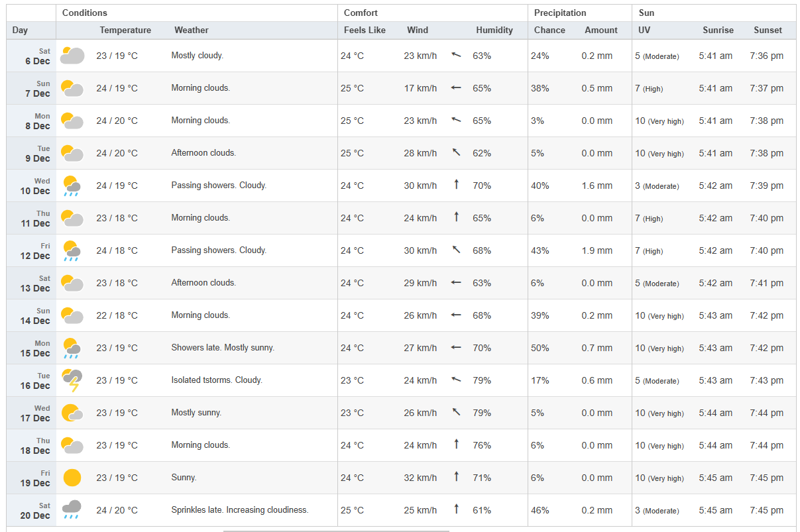Click the sunny icon for 19 Dec
This screenshot has width=800, height=532.
72,478
